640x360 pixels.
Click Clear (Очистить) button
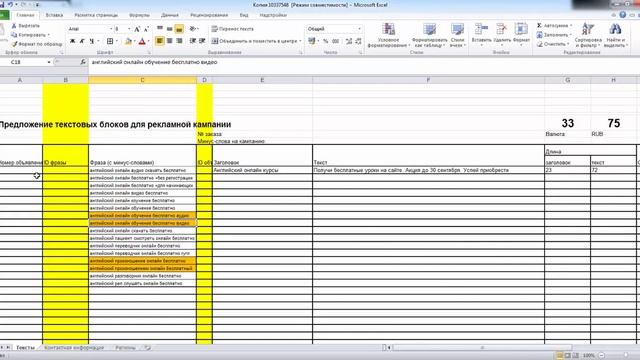point(552,44)
